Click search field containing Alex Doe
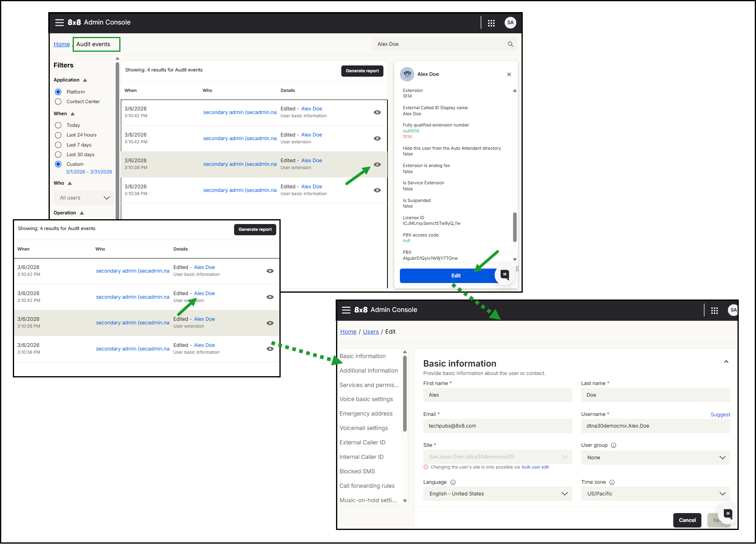The image size is (756, 544). 445,44
